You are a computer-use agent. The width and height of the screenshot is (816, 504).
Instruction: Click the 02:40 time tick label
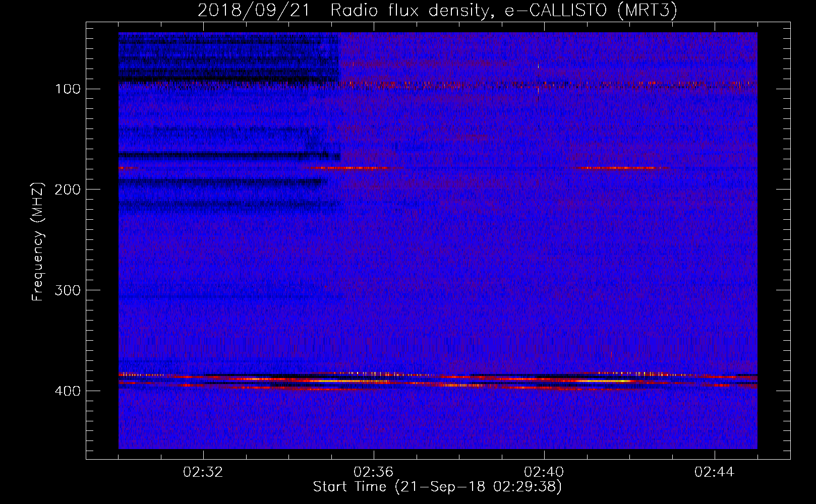(544, 472)
